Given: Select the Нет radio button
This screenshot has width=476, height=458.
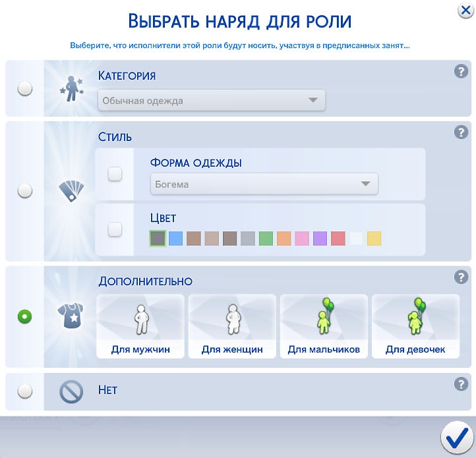Looking at the screenshot, I should (x=25, y=391).
